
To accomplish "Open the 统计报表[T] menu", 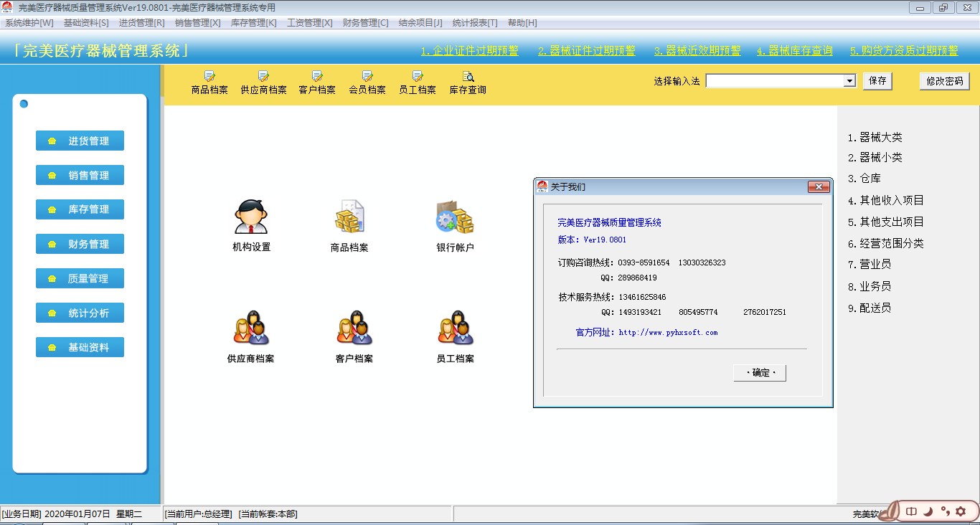I will point(474,22).
